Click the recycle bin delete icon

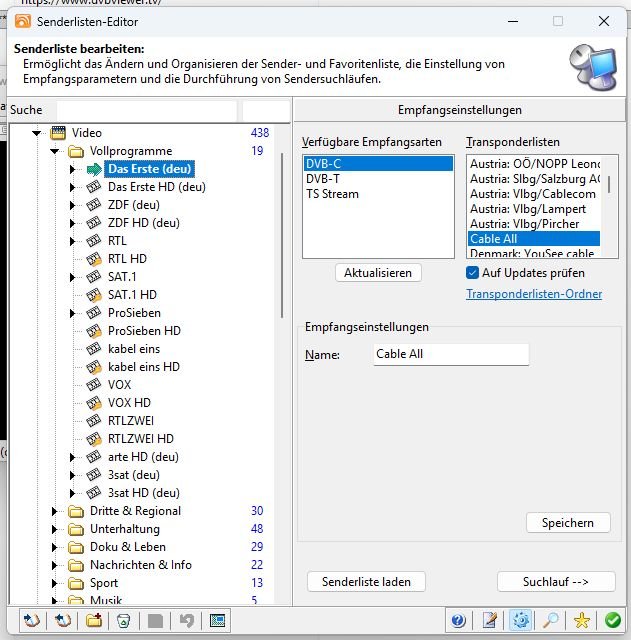point(123,620)
